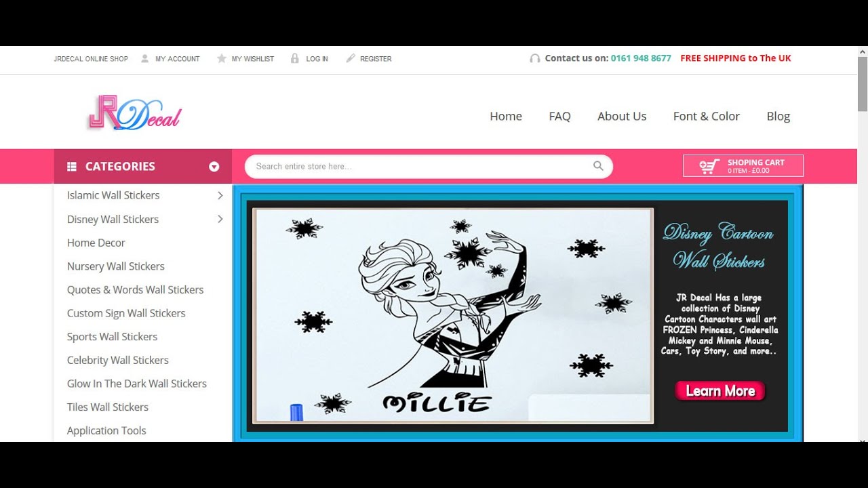Expand Disney Wall Stickers submenu chevron
868x488 pixels.
(220, 219)
